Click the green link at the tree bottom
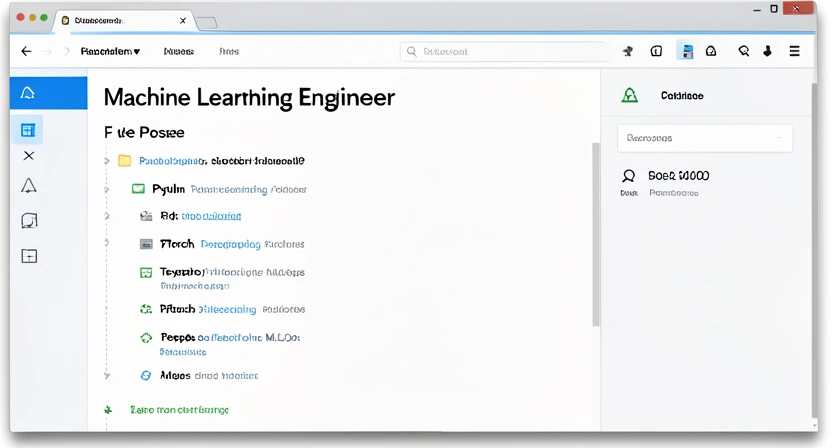Image resolution: width=832 pixels, height=448 pixels. [179, 410]
